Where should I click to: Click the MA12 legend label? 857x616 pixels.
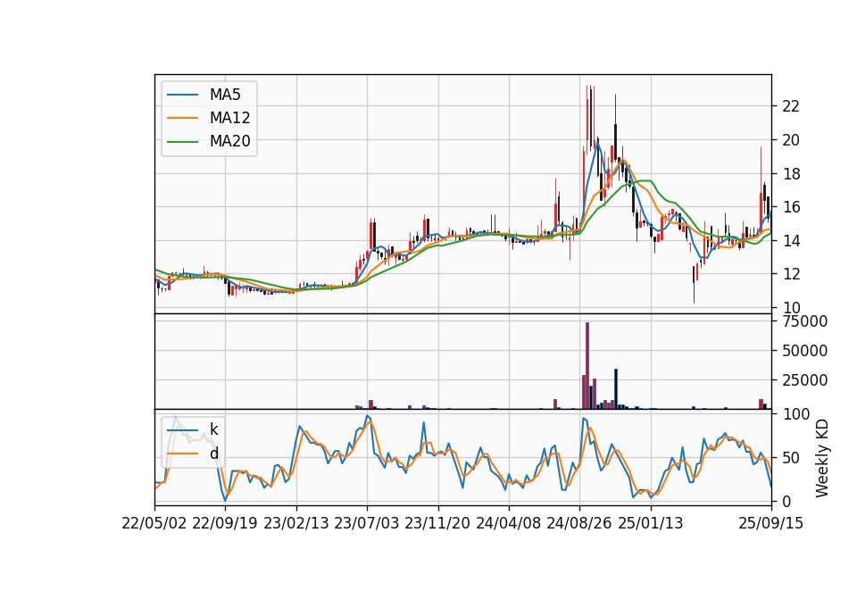(230, 118)
